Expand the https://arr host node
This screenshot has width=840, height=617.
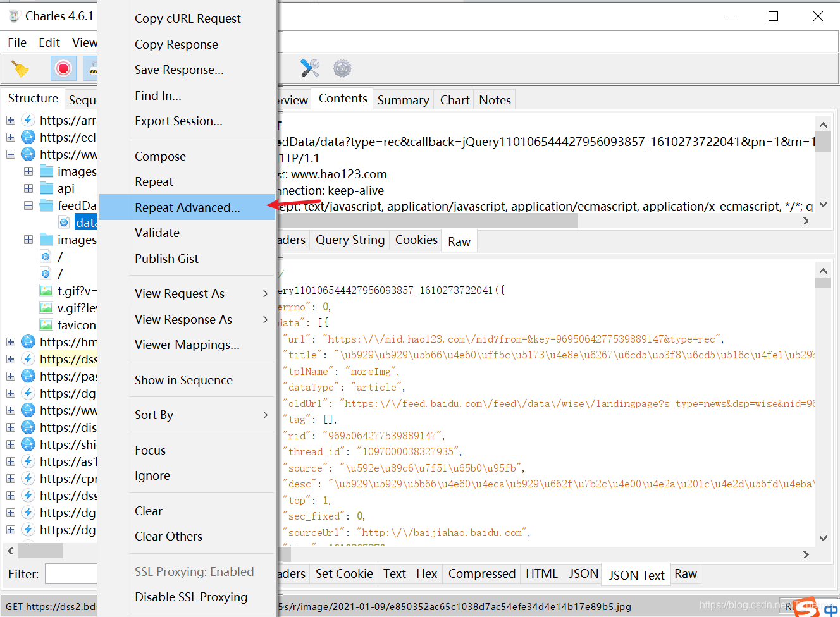coord(11,120)
